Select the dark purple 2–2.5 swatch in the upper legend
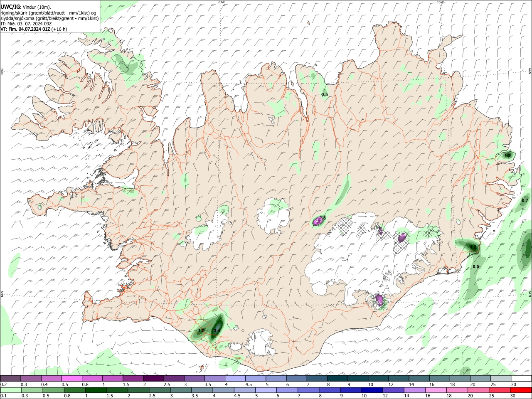 pyautogui.click(x=153, y=379)
